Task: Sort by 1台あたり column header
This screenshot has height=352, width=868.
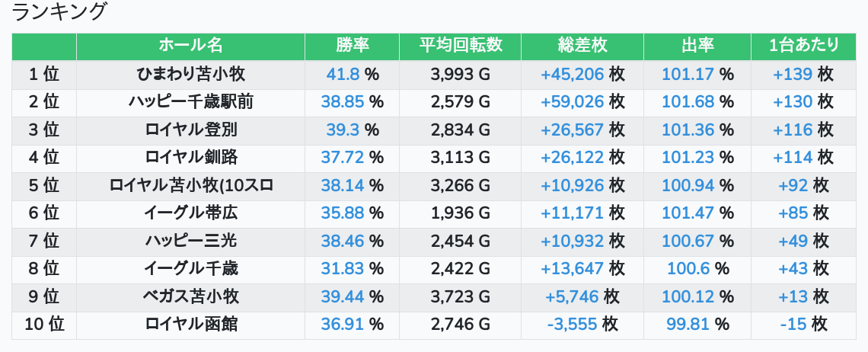Action: pyautogui.click(x=803, y=46)
